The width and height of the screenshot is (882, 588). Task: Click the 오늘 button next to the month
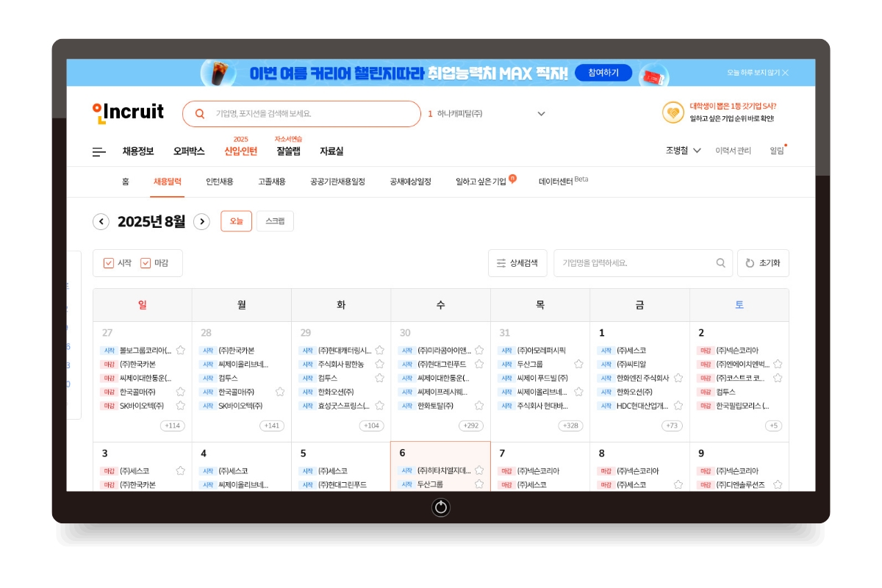pos(236,221)
